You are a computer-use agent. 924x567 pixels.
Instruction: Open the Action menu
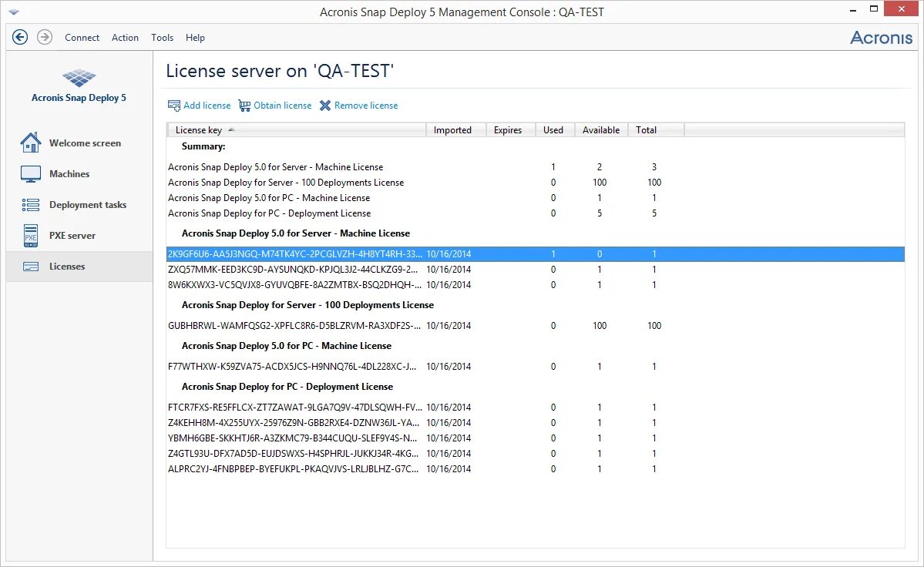click(x=125, y=37)
